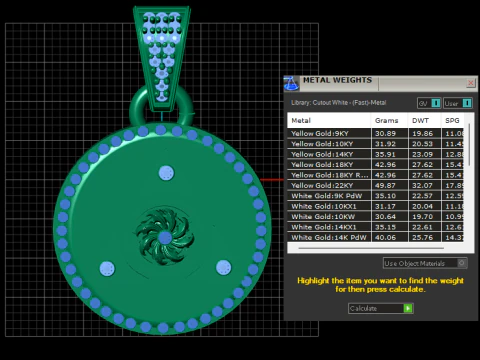Select the Yellow Gold:22KY row
The image size is (480, 360).
375,185
